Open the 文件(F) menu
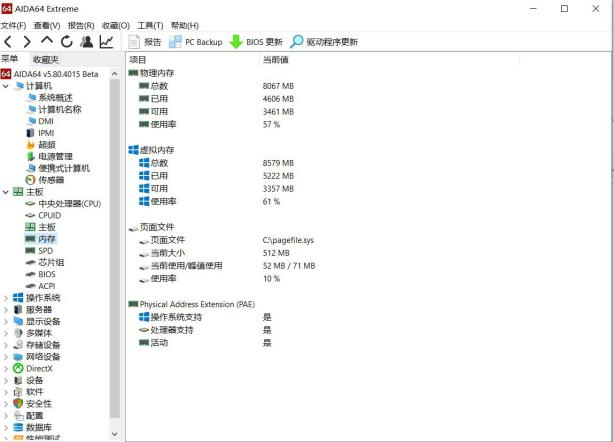Screen dimensions: 614x442 tap(13, 25)
